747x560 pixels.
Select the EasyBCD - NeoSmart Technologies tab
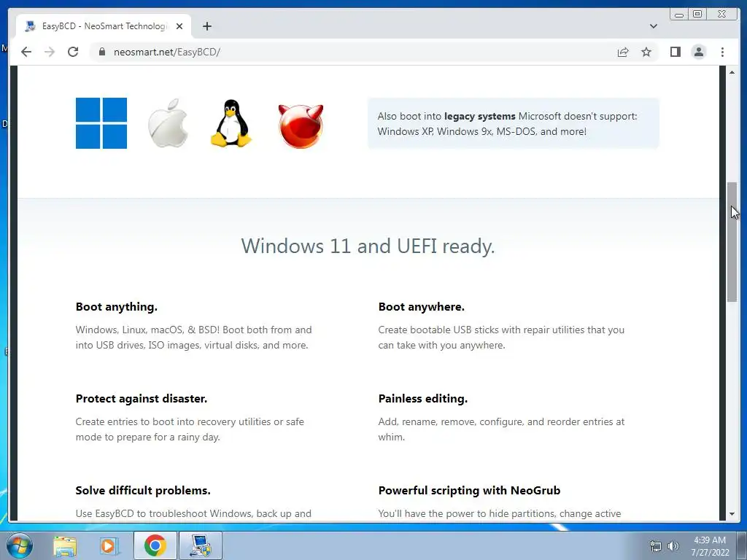(x=104, y=26)
